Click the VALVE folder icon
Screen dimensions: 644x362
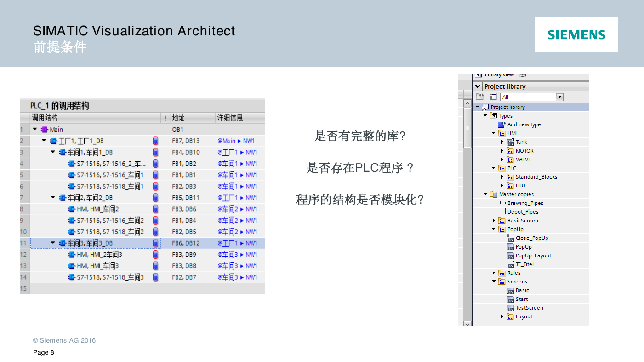tap(510, 159)
